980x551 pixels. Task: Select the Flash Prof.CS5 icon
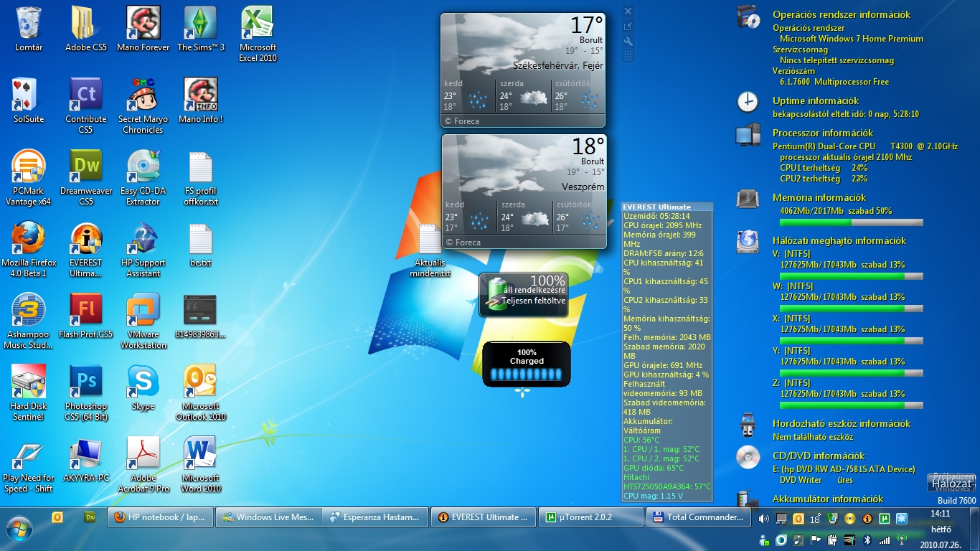(x=86, y=316)
